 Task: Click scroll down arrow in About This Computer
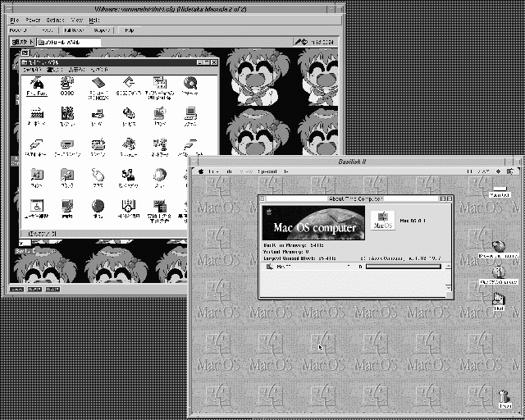(x=449, y=288)
